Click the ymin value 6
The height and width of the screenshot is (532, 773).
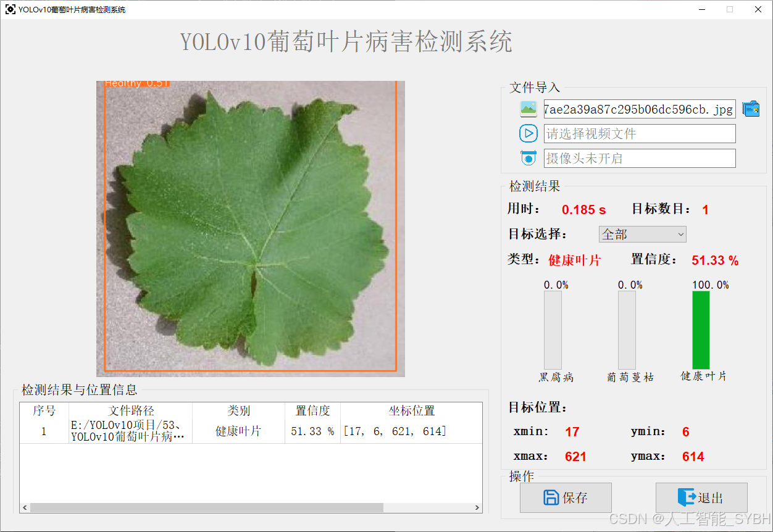[x=685, y=432]
